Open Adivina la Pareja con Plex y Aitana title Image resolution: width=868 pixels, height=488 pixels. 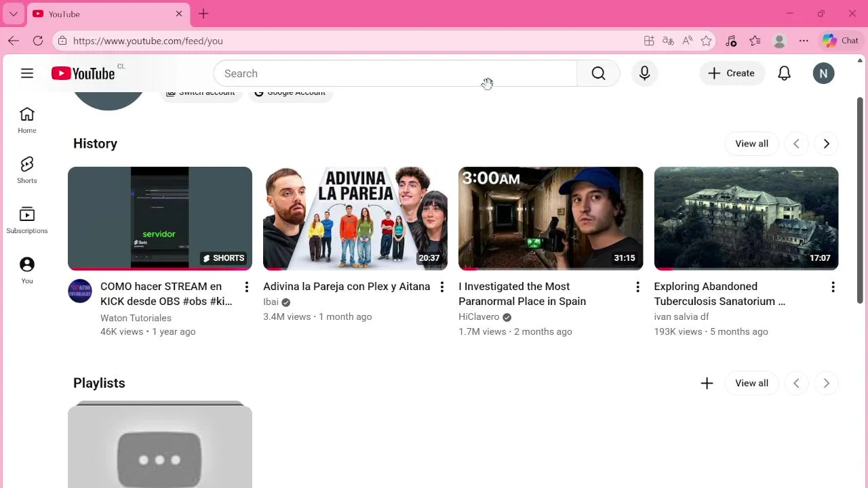(x=347, y=287)
